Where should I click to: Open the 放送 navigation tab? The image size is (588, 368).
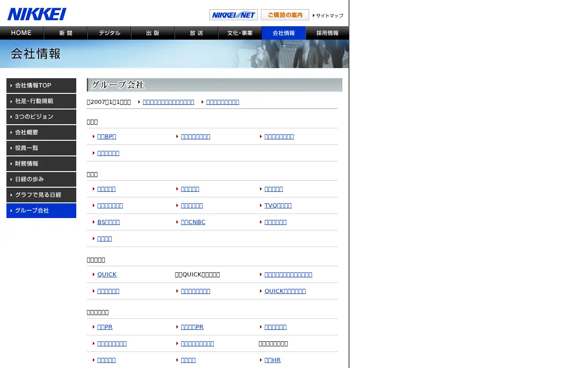pyautogui.click(x=196, y=33)
